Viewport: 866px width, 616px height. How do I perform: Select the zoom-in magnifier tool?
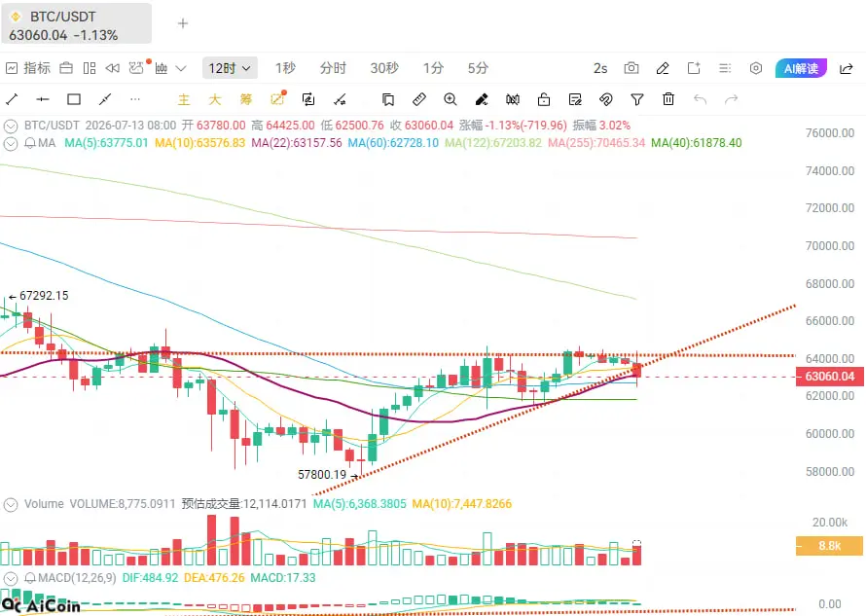coord(451,99)
